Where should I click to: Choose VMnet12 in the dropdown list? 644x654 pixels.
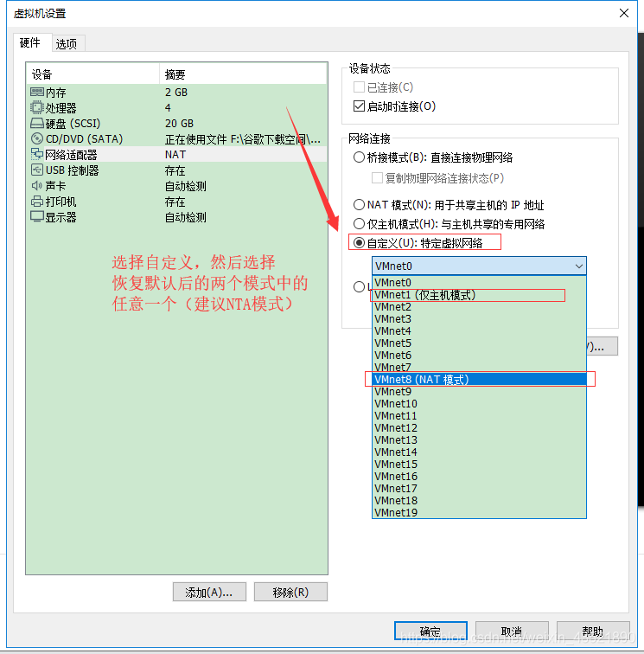[479, 428]
